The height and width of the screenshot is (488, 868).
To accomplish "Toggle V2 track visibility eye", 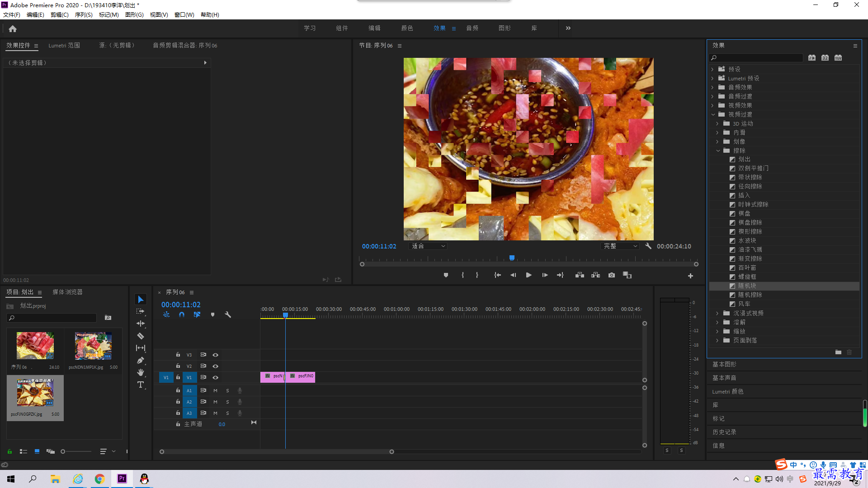I will (x=216, y=366).
